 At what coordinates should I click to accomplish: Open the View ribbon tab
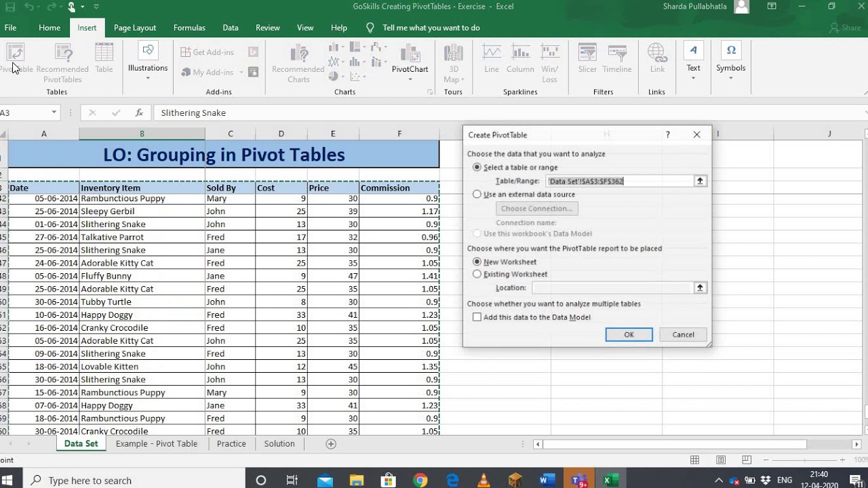pyautogui.click(x=305, y=28)
